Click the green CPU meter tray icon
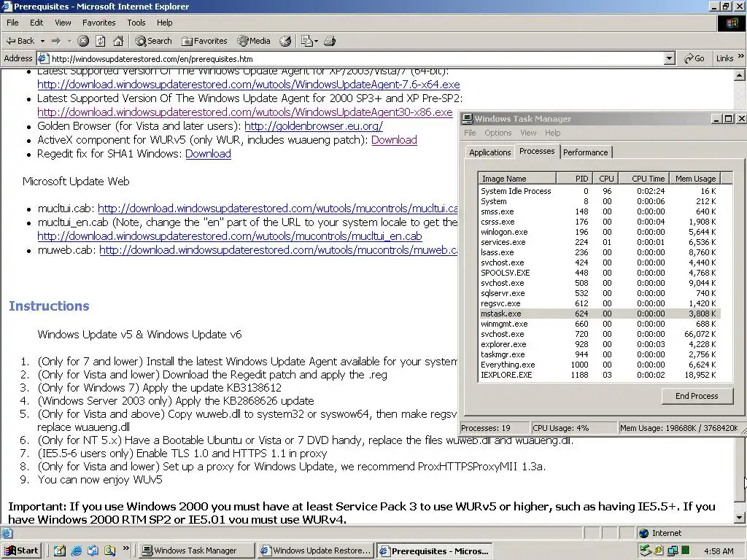This screenshot has width=747, height=560. point(685,551)
